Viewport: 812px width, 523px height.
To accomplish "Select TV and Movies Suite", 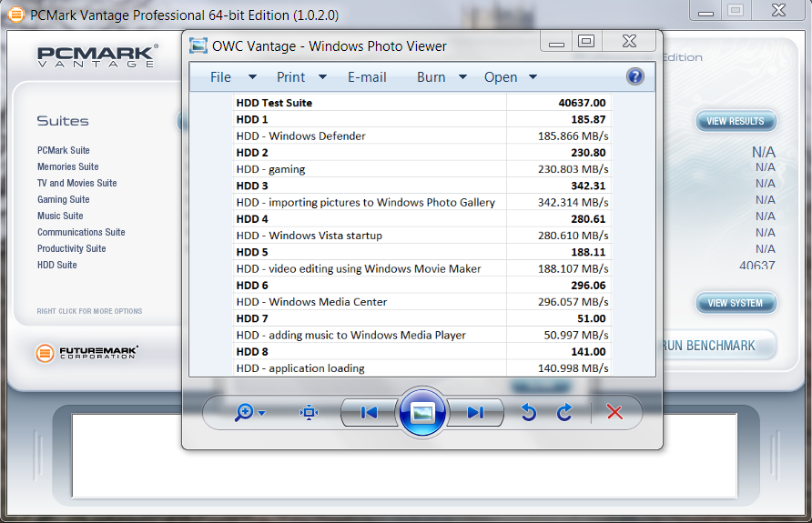I will (76, 183).
